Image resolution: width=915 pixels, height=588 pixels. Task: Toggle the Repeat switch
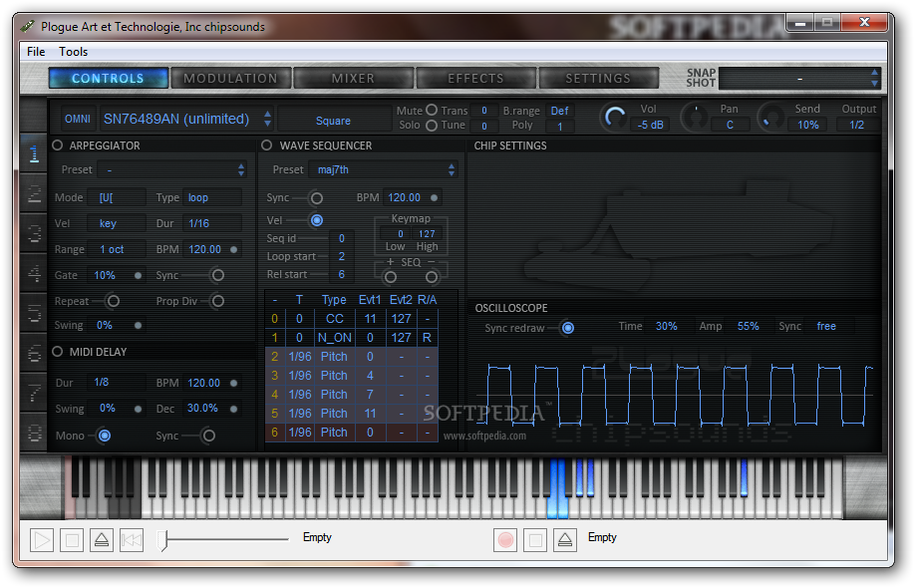[114, 301]
